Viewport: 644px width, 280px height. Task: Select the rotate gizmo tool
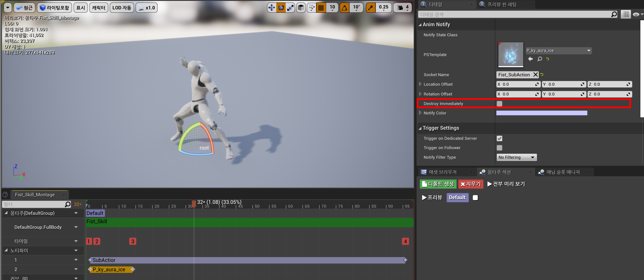[x=281, y=8]
